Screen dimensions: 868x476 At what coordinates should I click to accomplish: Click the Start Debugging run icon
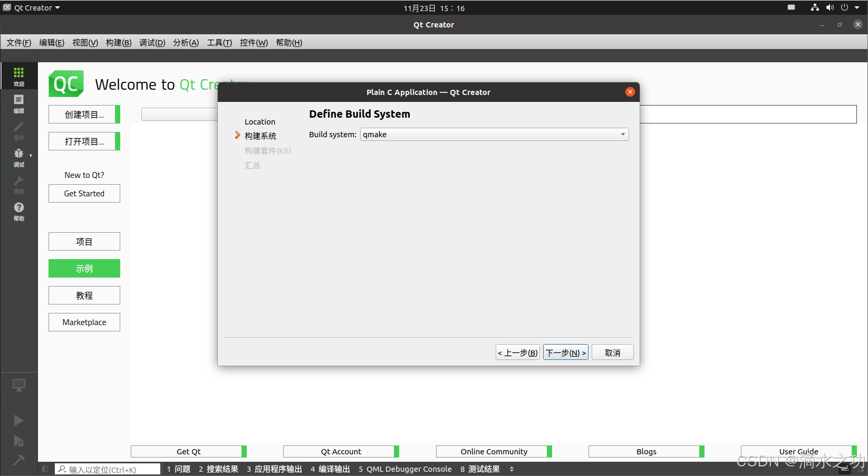click(x=18, y=441)
